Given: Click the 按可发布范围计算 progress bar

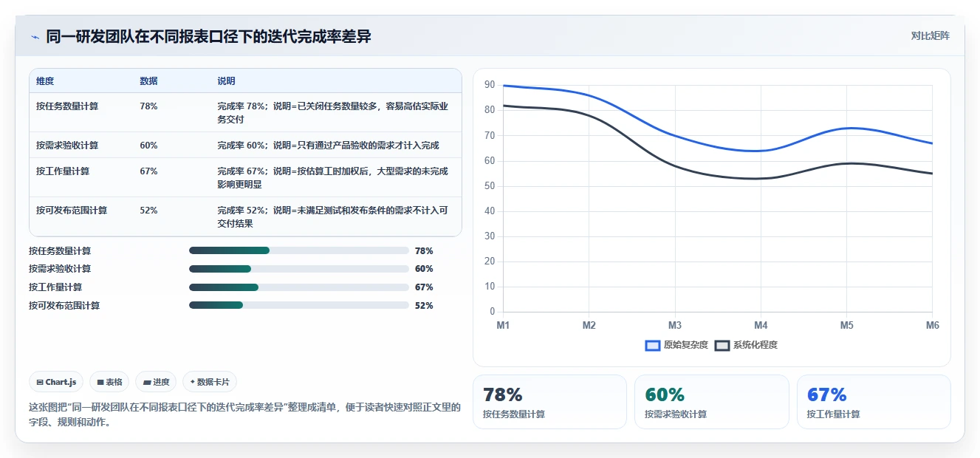Looking at the screenshot, I should pos(299,305).
